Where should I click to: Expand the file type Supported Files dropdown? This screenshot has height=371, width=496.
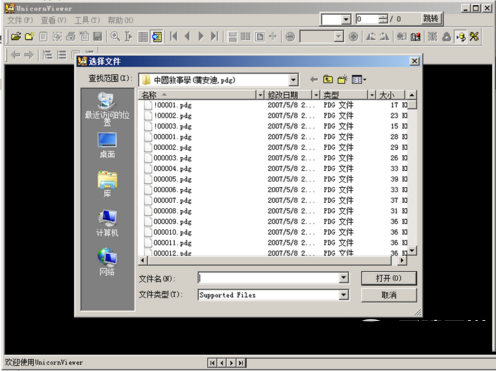pos(344,295)
